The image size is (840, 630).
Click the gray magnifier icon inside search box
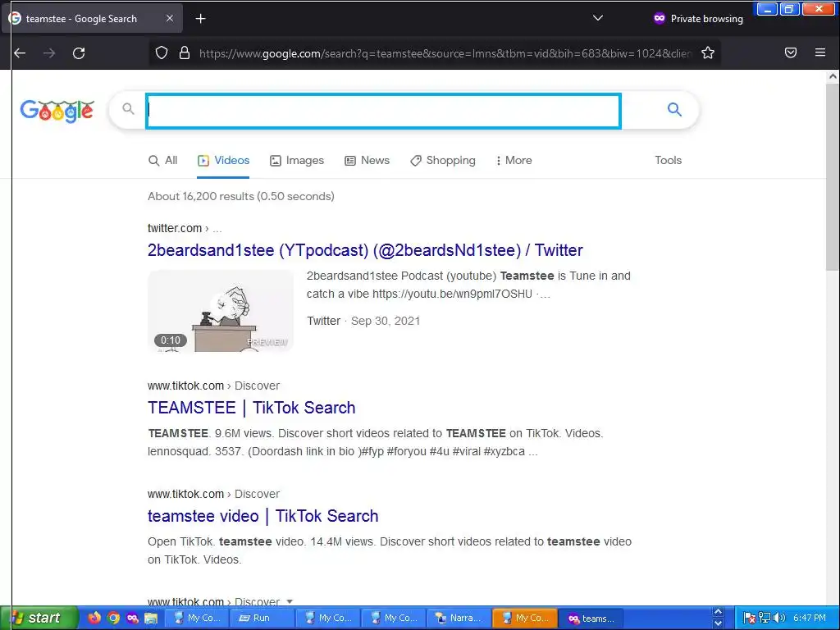click(x=128, y=109)
